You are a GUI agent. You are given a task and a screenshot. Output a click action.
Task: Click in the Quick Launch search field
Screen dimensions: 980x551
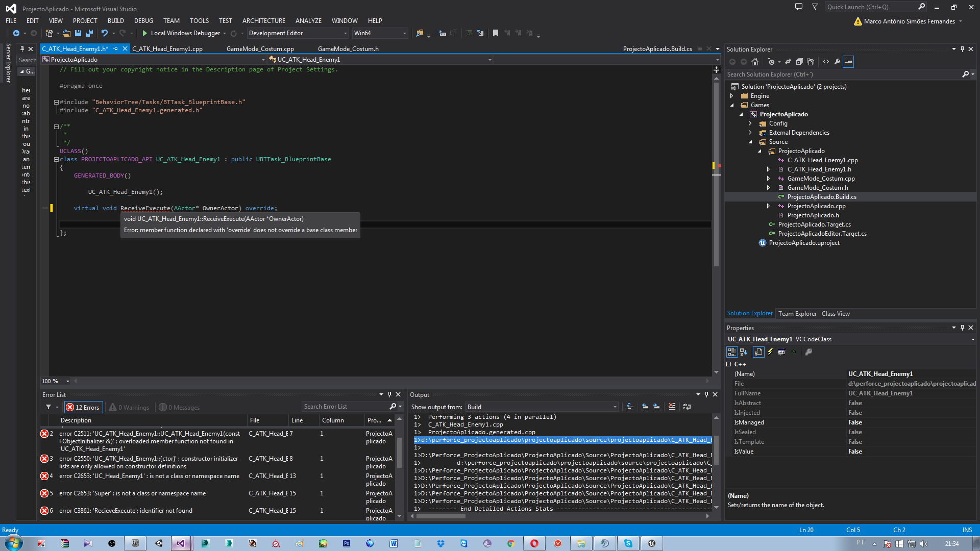pyautogui.click(x=871, y=7)
